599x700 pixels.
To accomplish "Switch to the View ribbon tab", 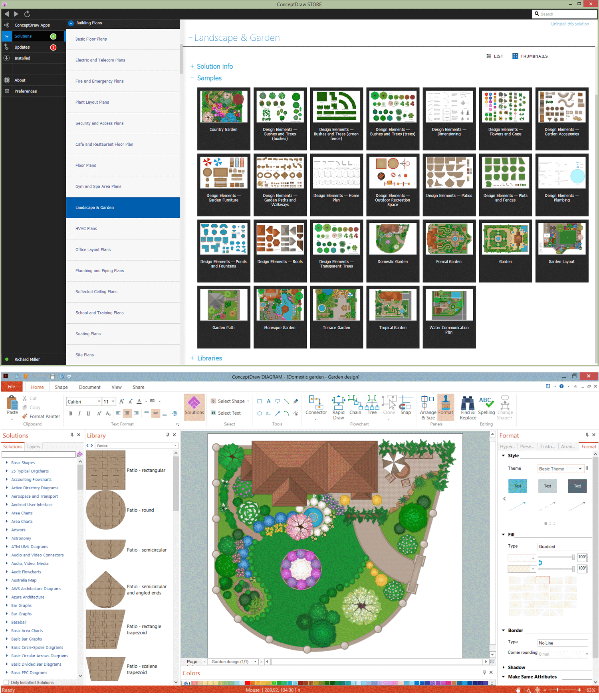I will tap(117, 387).
